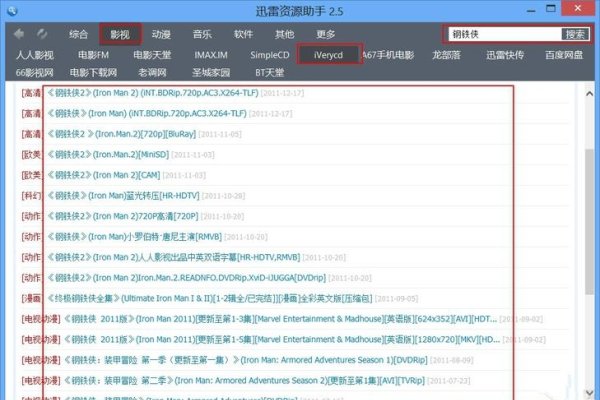Open the 综合 category tab
The width and height of the screenshot is (600, 400).
(x=78, y=34)
